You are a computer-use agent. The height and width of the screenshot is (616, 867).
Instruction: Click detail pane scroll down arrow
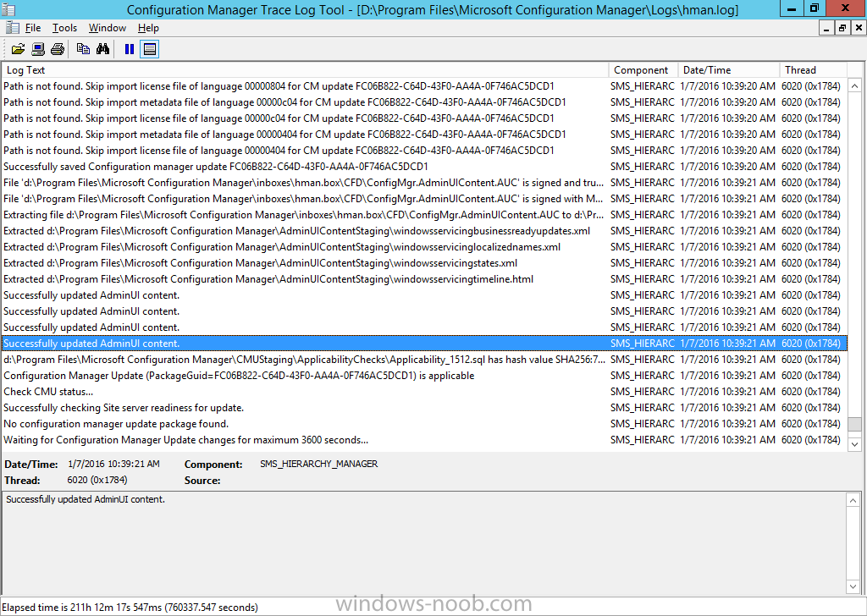[853, 586]
